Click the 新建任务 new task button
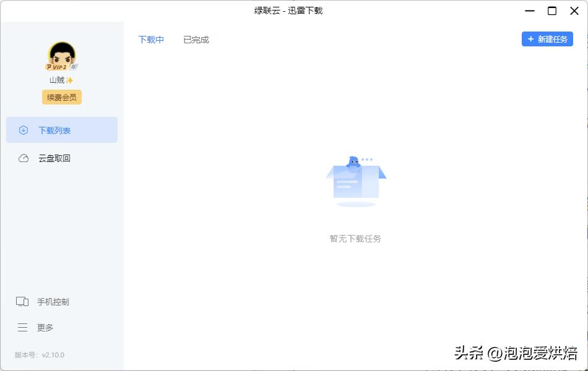588x371 pixels. coord(547,39)
